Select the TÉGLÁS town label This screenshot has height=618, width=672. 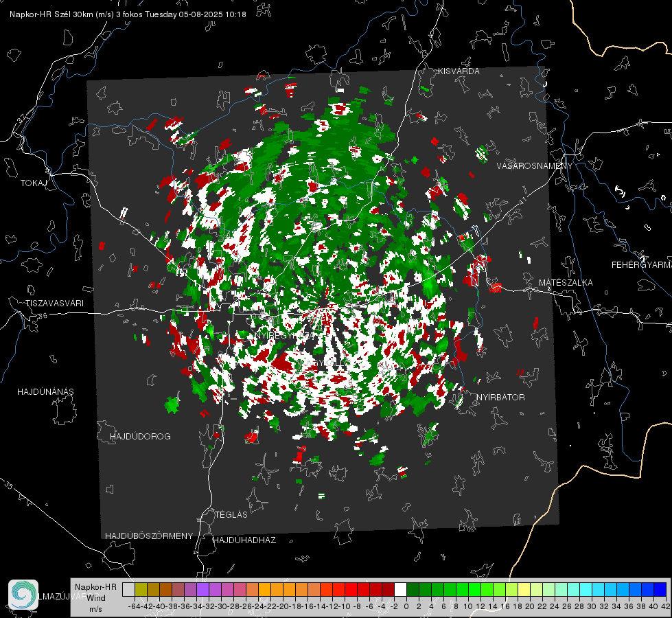pyautogui.click(x=231, y=515)
